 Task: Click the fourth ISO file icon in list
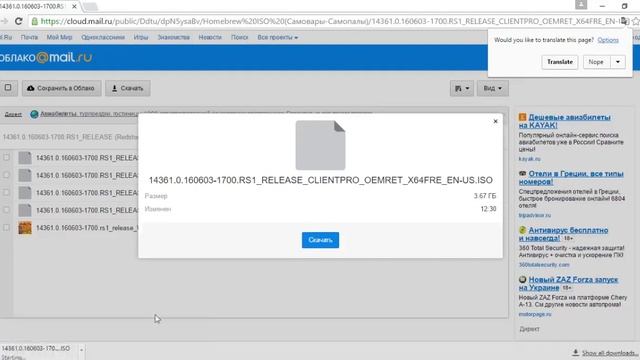coord(25,210)
